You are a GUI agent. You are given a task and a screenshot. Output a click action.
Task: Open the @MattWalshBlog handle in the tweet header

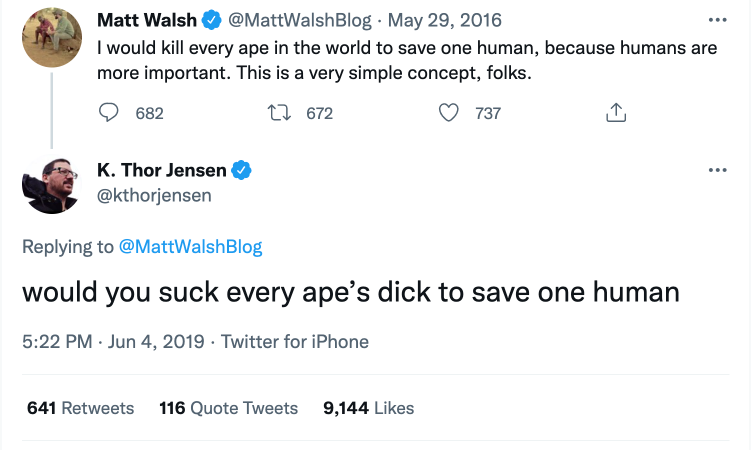pos(299,20)
